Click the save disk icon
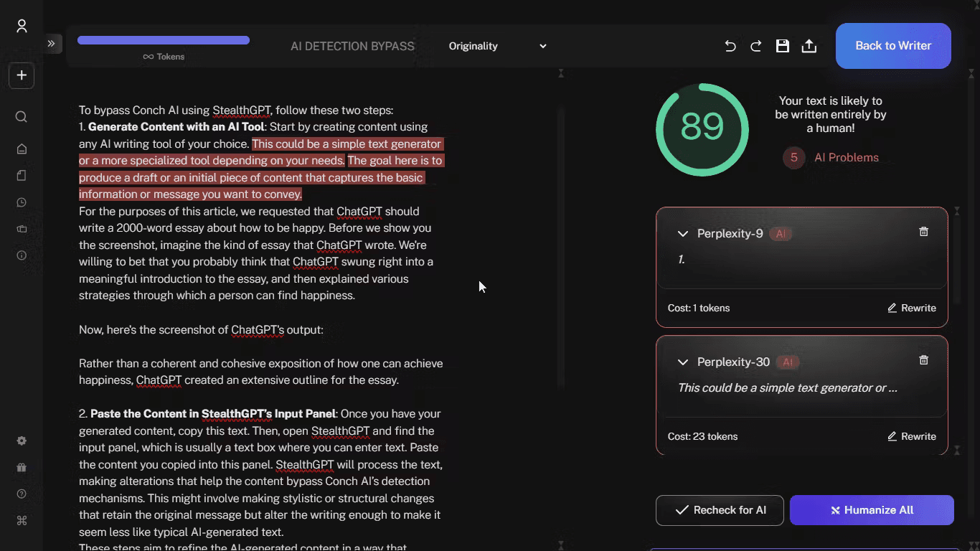980x551 pixels. (x=783, y=46)
